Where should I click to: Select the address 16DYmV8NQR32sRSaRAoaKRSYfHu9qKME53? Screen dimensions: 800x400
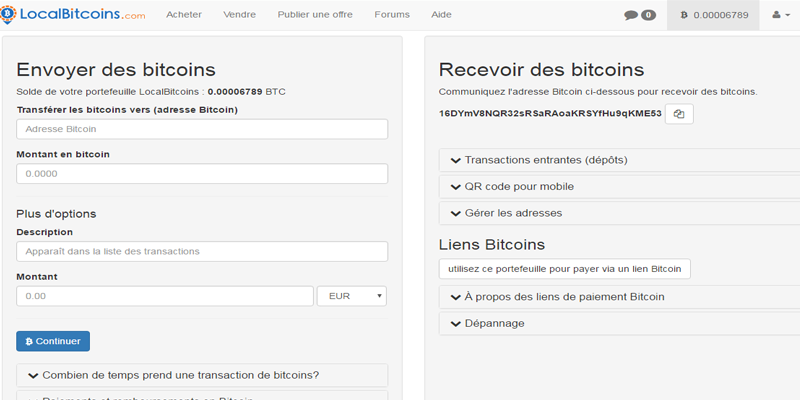pyautogui.click(x=550, y=113)
